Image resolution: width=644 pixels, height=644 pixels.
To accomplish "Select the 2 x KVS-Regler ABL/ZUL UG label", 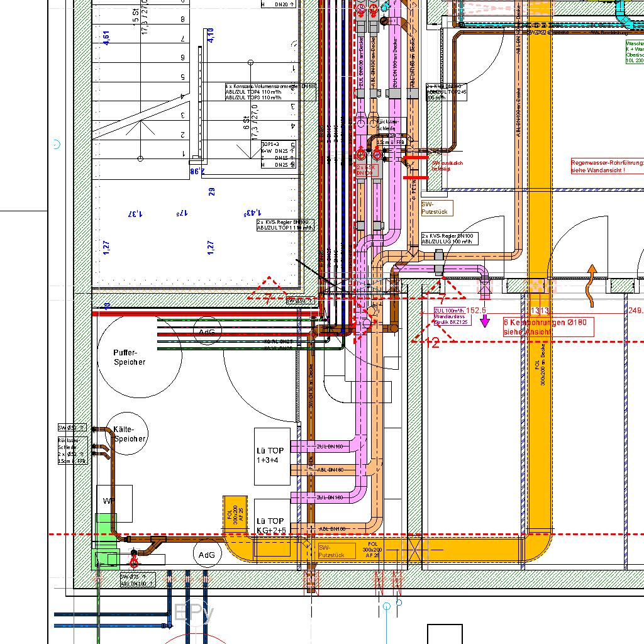I will 450,238.
